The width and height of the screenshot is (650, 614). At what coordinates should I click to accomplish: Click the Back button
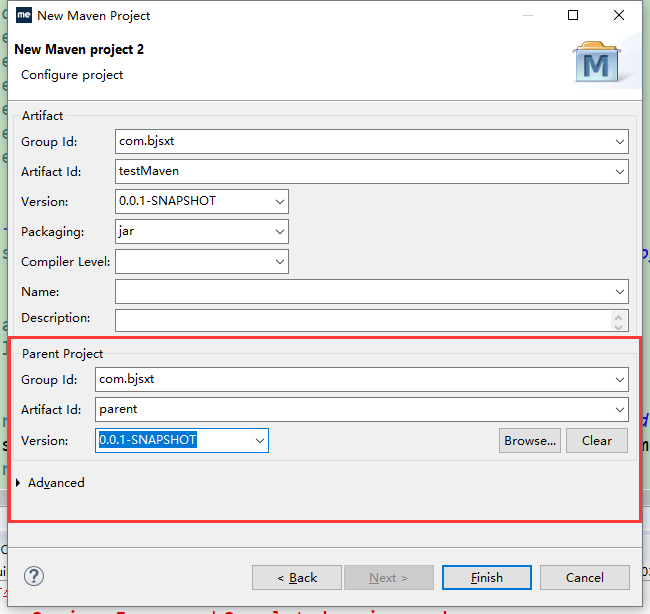pos(297,578)
